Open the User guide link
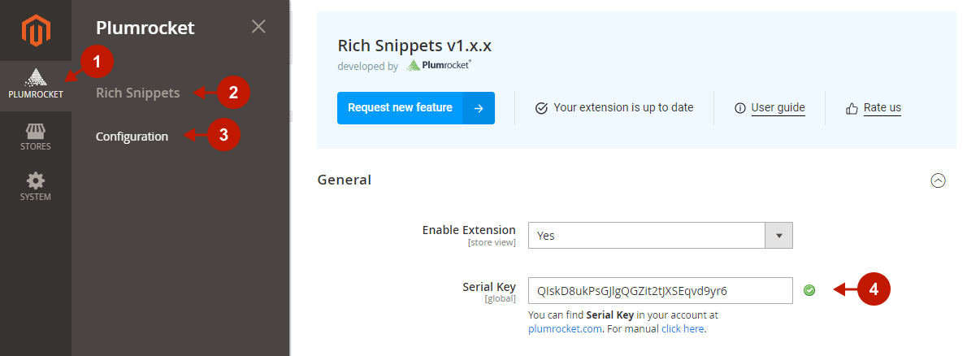Screen dimensions: 980x356 click(x=778, y=107)
